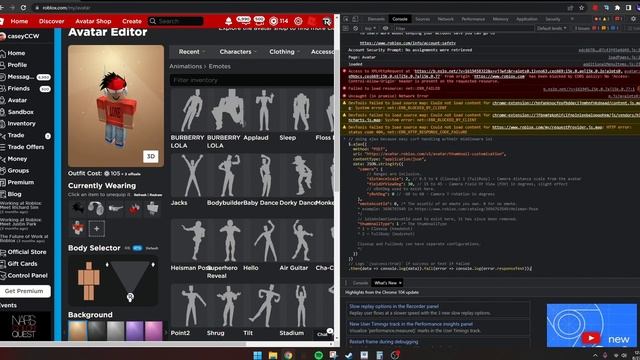
Task: Open the DevTools settings gear
Action: tap(633, 19)
